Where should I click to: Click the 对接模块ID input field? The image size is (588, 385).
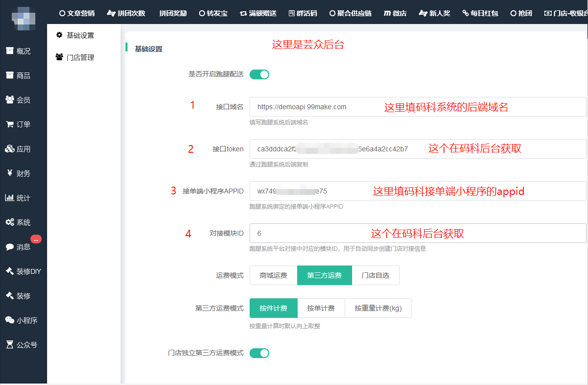418,233
